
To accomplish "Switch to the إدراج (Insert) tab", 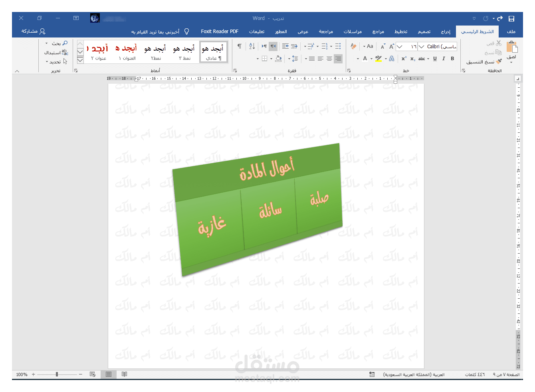I will pyautogui.click(x=446, y=32).
